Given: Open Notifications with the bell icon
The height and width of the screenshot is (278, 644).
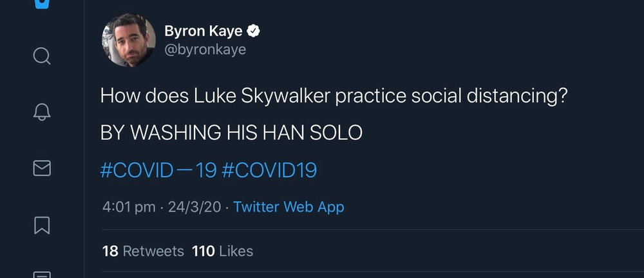Looking at the screenshot, I should pyautogui.click(x=42, y=112).
